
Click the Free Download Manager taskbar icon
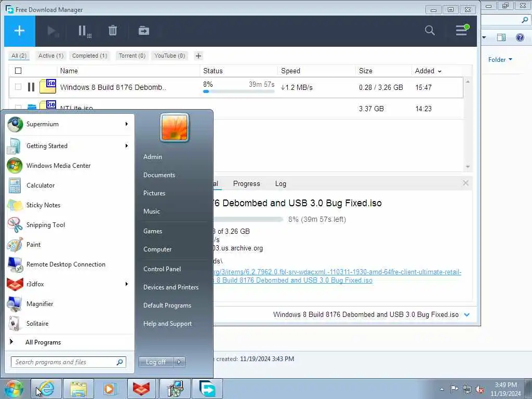pyautogui.click(x=207, y=389)
